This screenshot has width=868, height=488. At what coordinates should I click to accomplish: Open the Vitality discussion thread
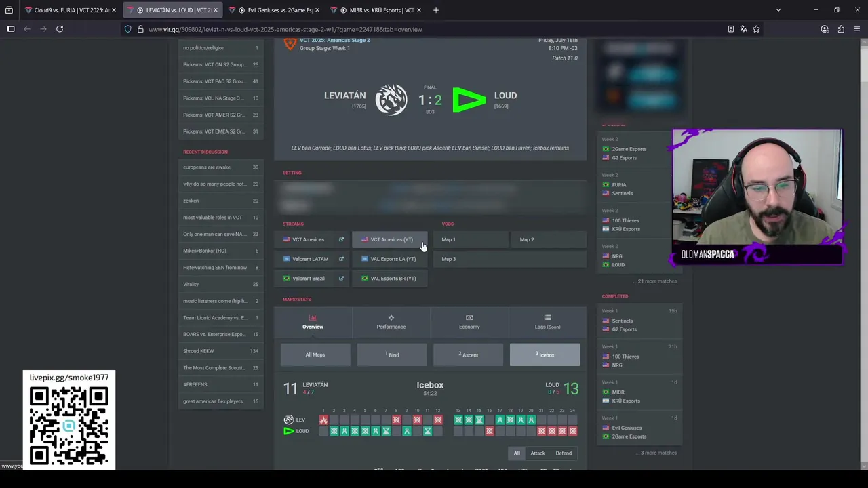pos(221,284)
